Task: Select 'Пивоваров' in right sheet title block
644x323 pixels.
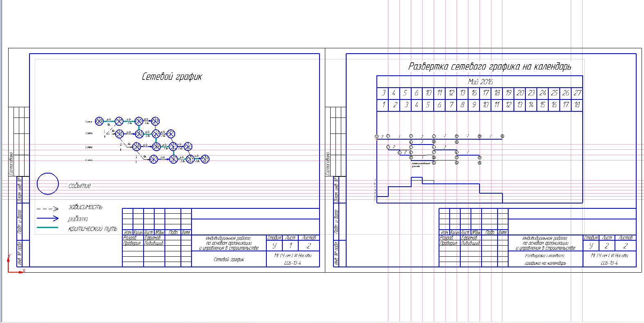Action: (x=471, y=243)
